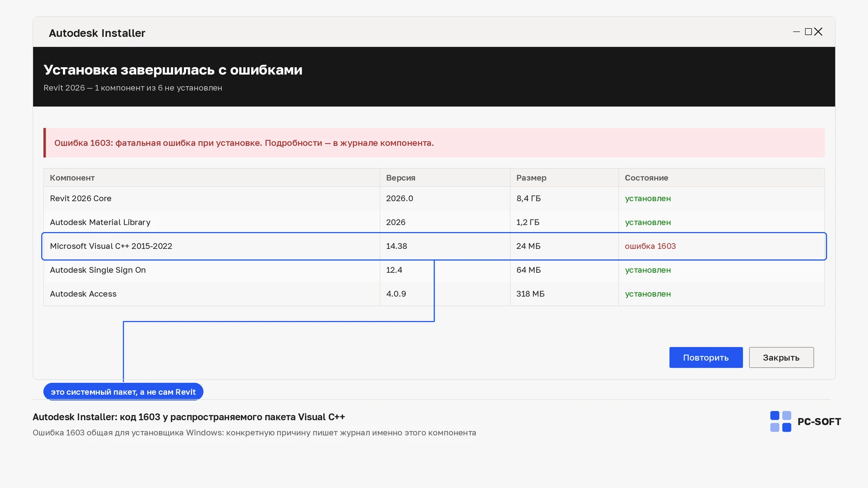868x488 pixels.
Task: Maximize the Autodesk Installer window
Action: [x=808, y=32]
